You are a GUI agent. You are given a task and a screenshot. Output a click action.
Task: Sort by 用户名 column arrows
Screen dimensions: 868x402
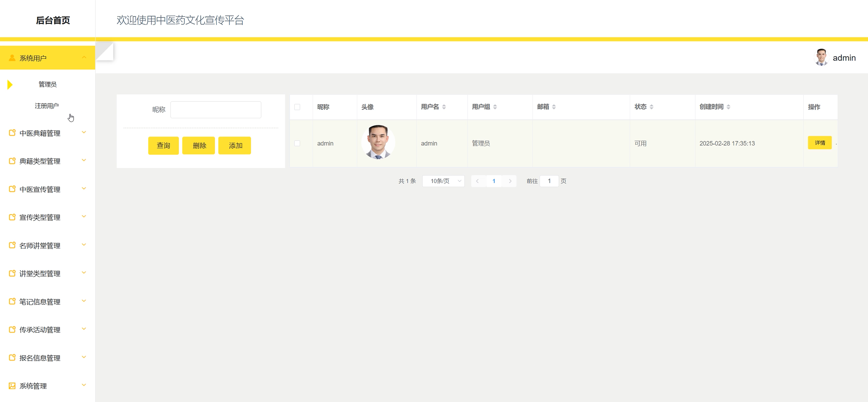coord(444,107)
